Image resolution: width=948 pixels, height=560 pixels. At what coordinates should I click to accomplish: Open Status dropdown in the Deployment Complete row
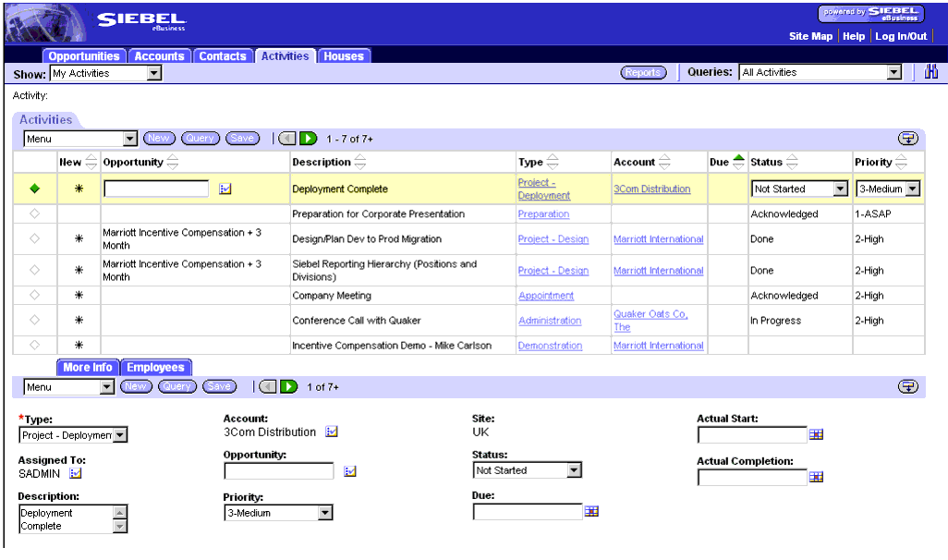[x=841, y=189]
